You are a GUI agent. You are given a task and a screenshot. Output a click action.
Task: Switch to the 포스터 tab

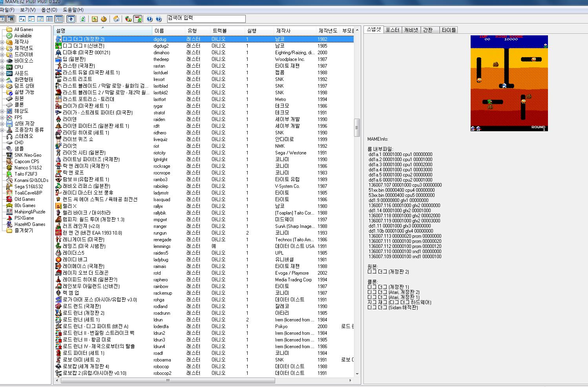(392, 30)
